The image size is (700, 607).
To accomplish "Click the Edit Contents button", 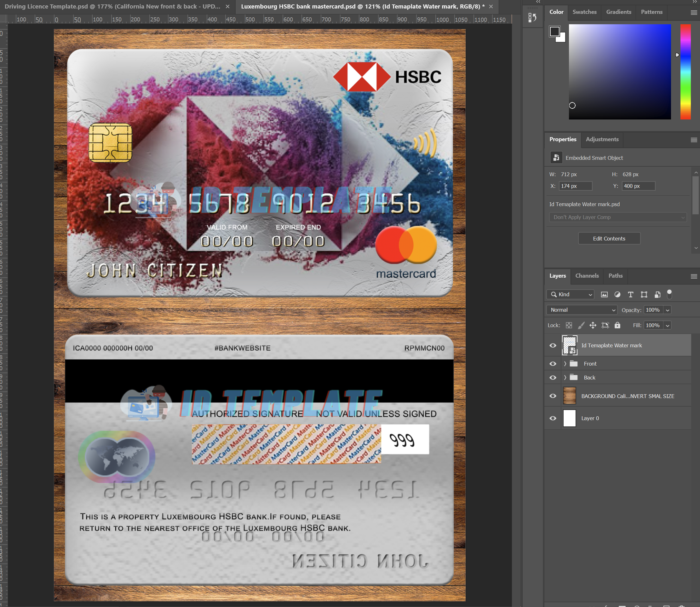I will tap(609, 239).
